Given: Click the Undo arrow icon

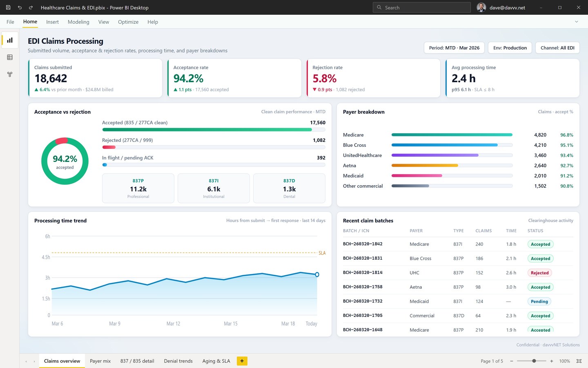Looking at the screenshot, I should (20, 7).
